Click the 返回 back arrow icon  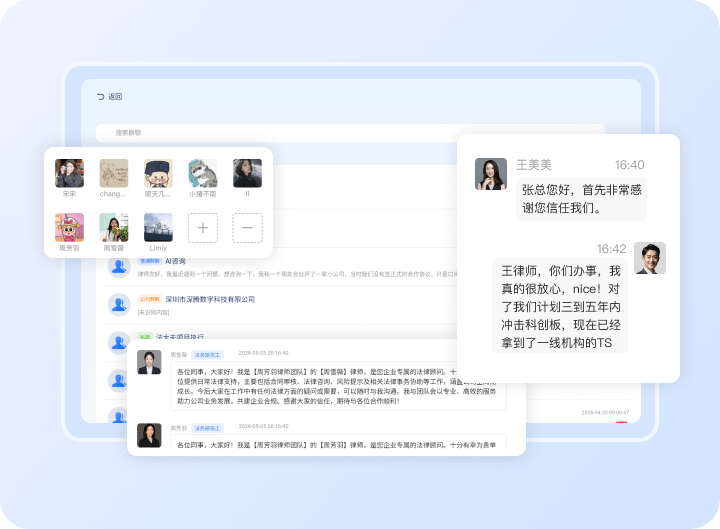click(101, 96)
